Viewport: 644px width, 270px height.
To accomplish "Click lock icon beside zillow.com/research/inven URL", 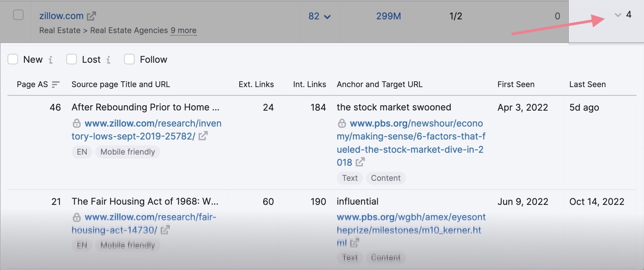I will point(77,123).
